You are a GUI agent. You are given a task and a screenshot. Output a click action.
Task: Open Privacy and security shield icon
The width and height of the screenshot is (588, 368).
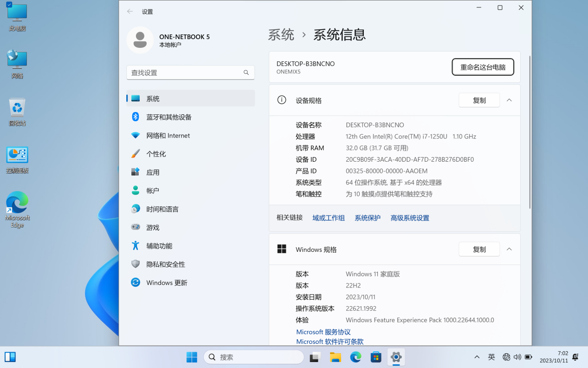point(136,264)
